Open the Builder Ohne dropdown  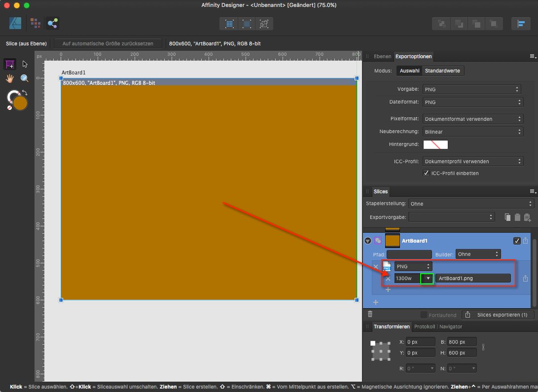point(478,254)
